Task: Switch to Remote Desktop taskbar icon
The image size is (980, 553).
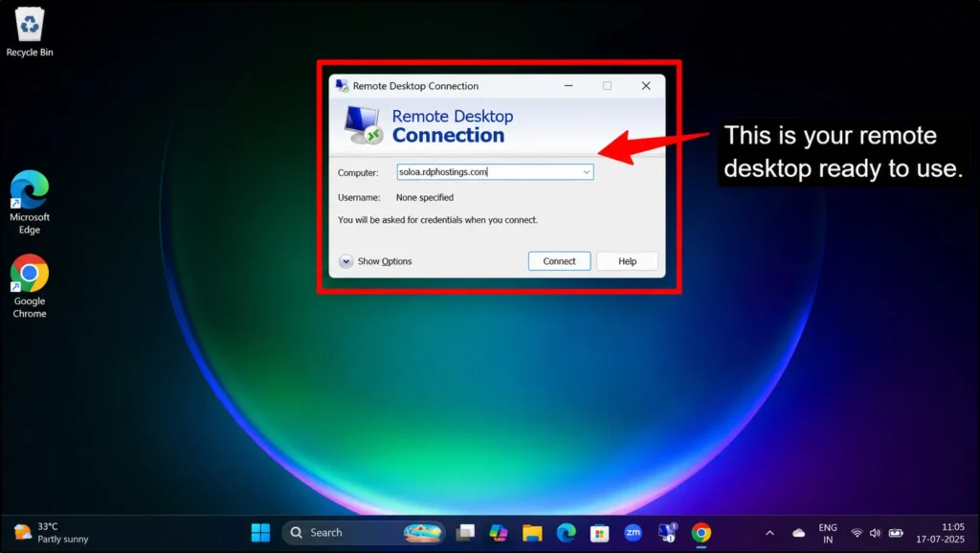Action: click(667, 532)
